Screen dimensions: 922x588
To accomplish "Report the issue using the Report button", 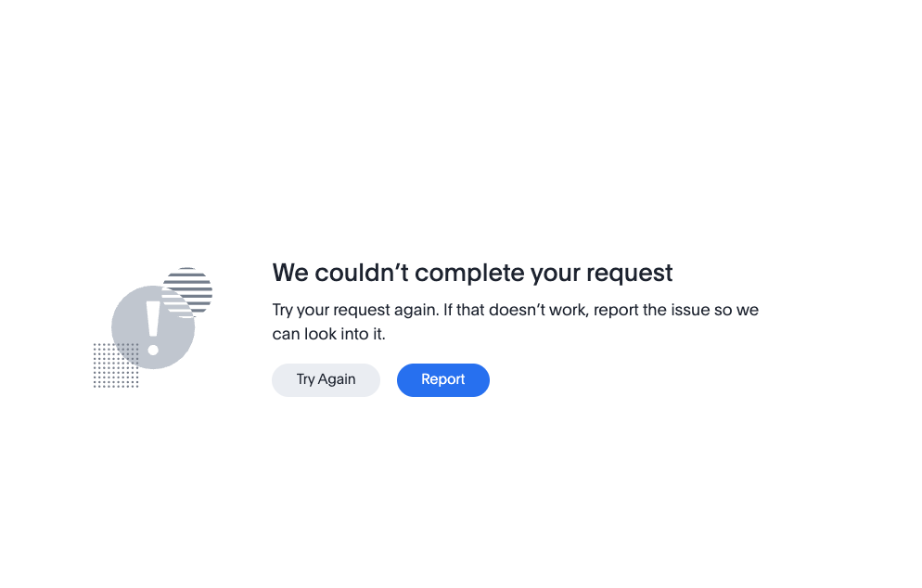I will [442, 379].
